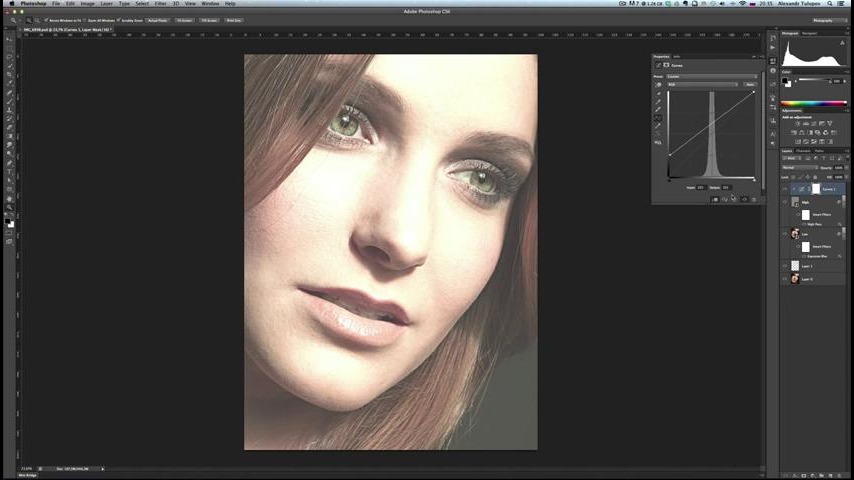Add a Curves adjustment from Adjustments panel
Viewport: 854px width, 480px height.
813,124
